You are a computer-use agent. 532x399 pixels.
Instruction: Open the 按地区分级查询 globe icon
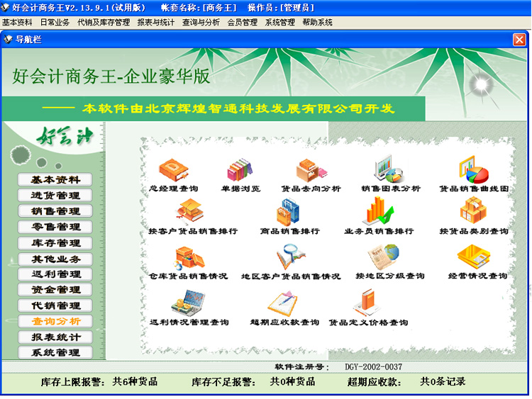point(383,257)
